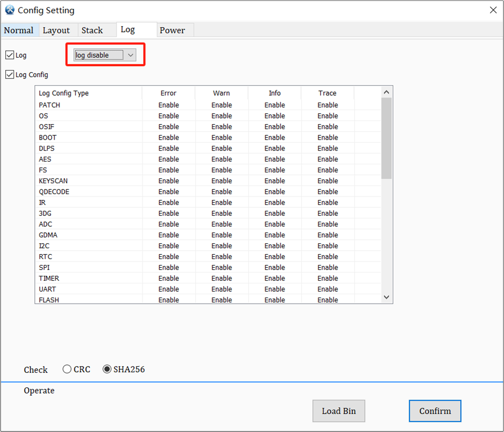Click scrollbar down arrow in log table
Screen dimensions: 504x432
(x=386, y=297)
